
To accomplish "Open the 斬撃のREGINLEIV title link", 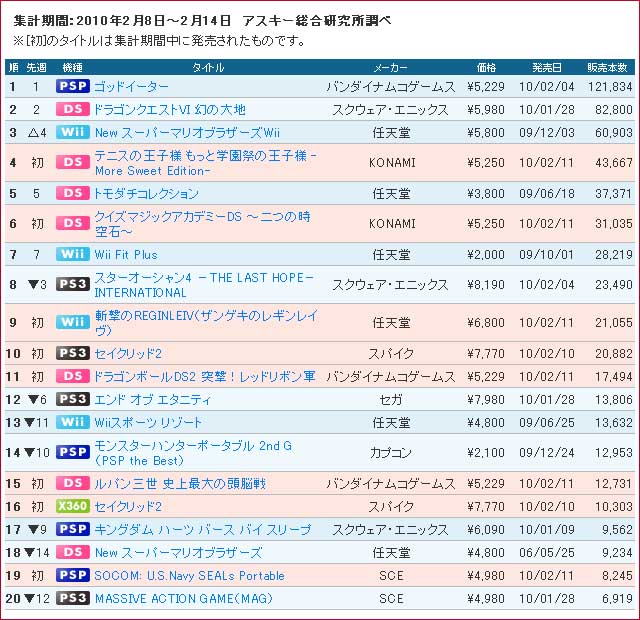I will click(x=206, y=323).
